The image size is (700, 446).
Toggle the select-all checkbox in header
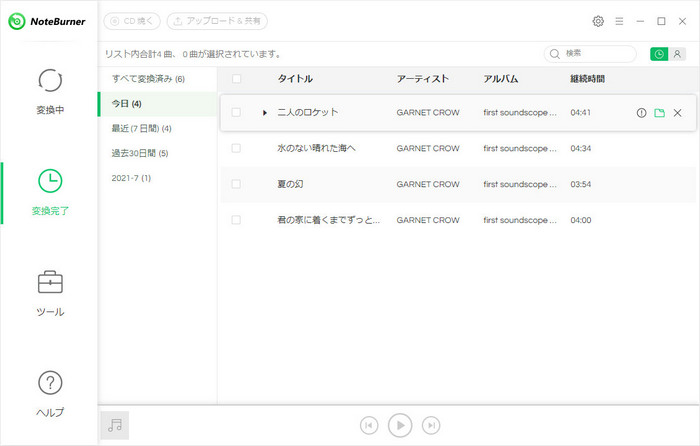pos(236,79)
